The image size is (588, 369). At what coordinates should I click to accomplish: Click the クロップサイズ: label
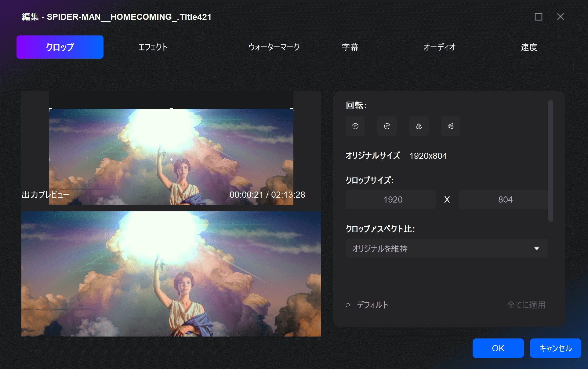click(370, 180)
